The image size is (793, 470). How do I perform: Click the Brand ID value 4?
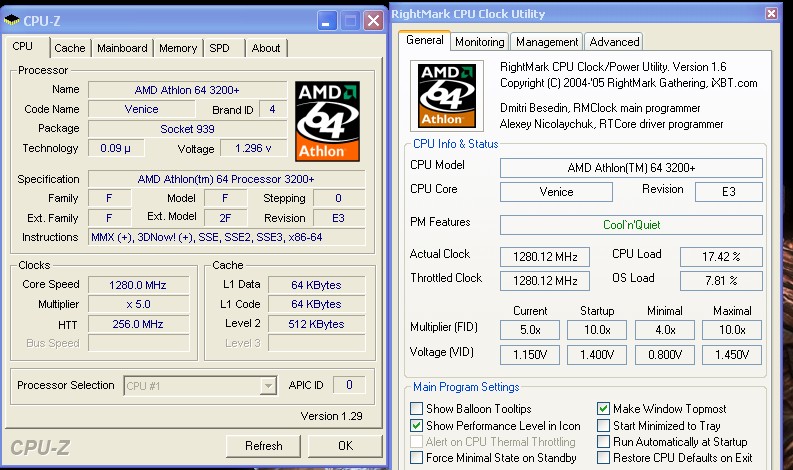coord(272,109)
